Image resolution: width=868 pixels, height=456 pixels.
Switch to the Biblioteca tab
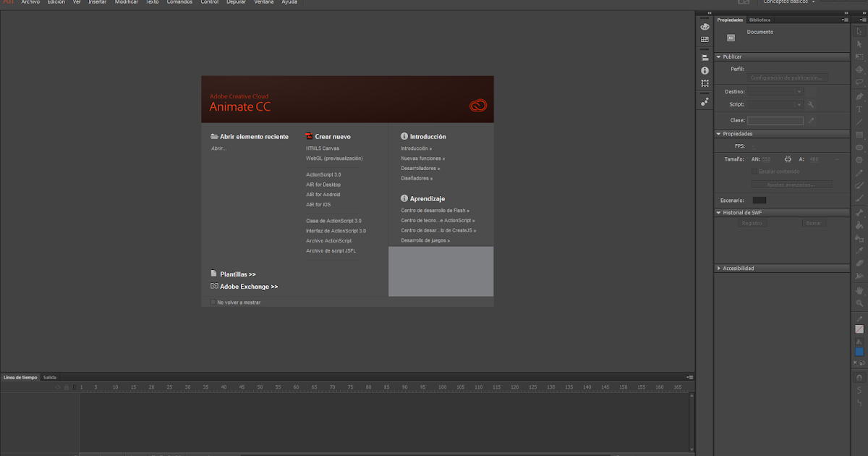point(762,20)
